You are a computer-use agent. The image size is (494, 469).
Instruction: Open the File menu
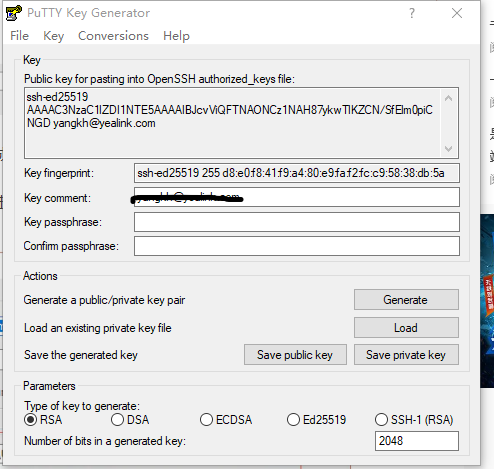[x=19, y=36]
